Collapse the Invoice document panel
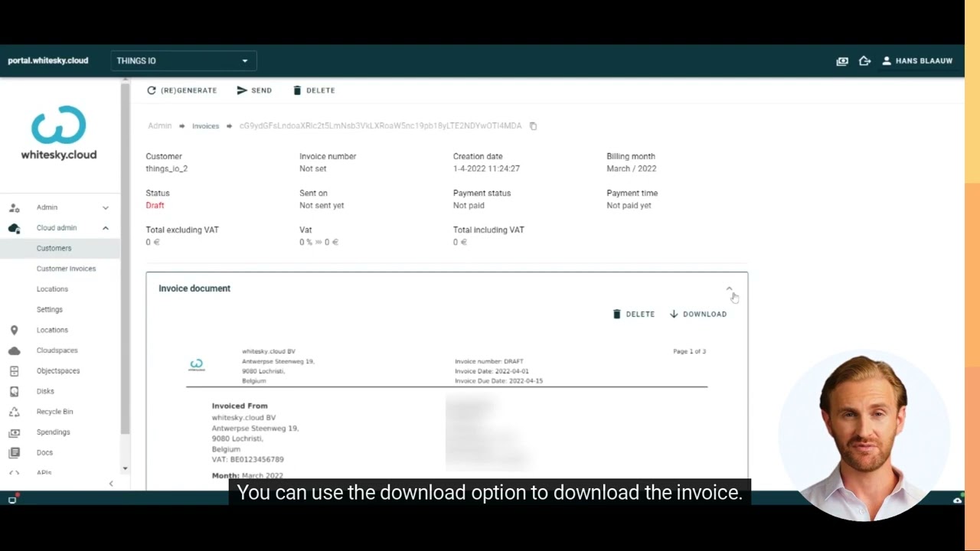This screenshot has height=551, width=980. click(x=729, y=289)
